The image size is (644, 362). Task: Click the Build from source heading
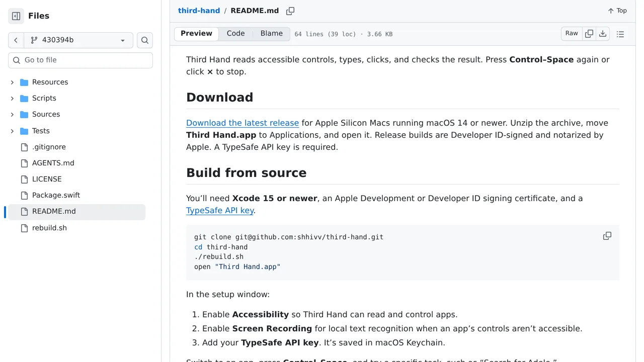point(247,173)
